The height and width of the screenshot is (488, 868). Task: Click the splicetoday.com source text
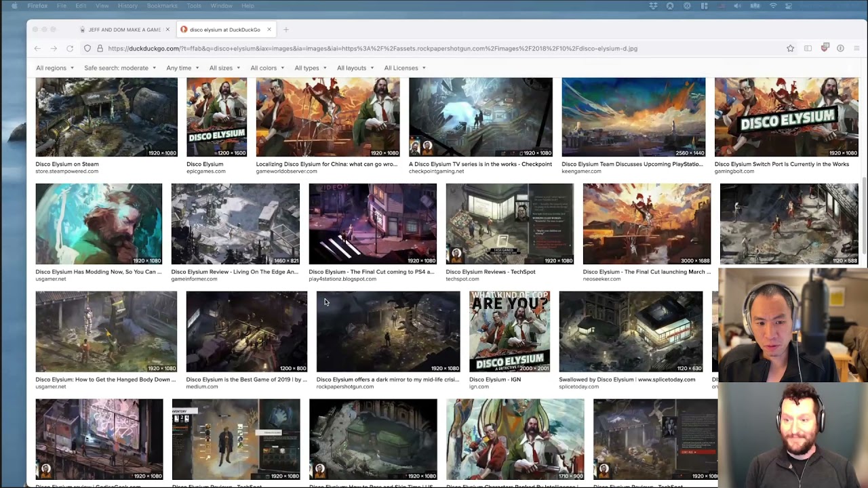(580, 387)
